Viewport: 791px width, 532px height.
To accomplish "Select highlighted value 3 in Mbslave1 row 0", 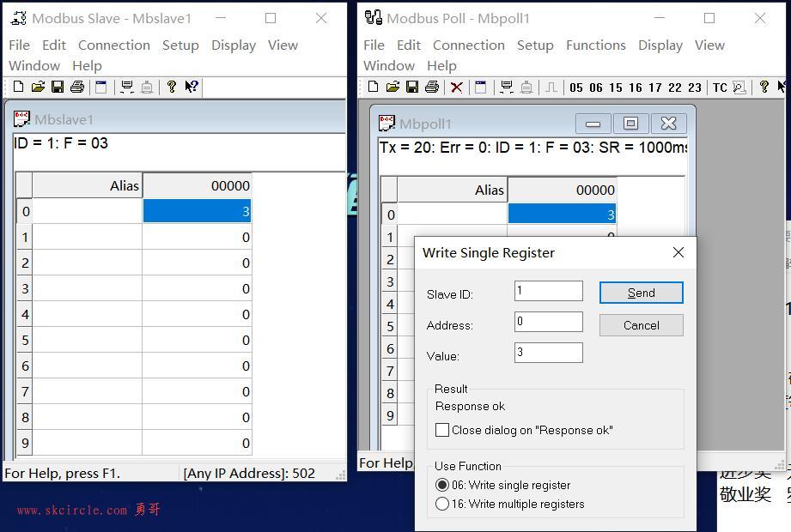I will pos(197,210).
